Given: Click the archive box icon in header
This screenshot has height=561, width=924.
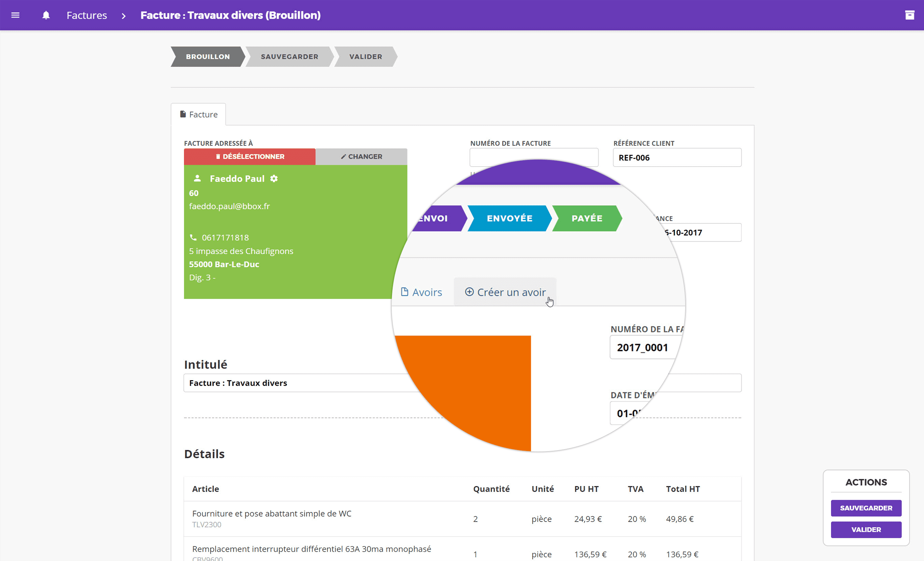Looking at the screenshot, I should pos(909,15).
